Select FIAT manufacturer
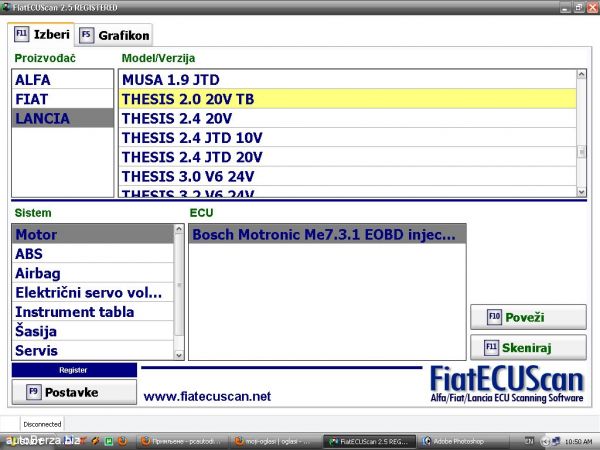600x450 pixels. [63, 99]
